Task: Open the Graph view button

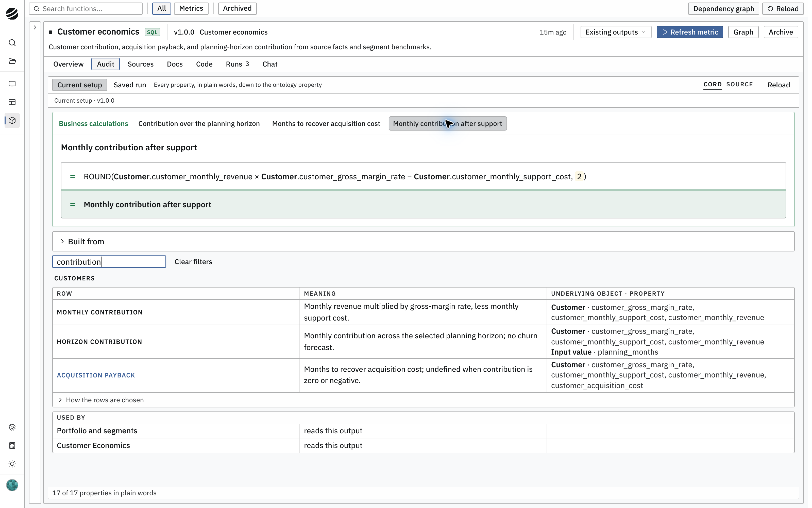Action: click(743, 32)
